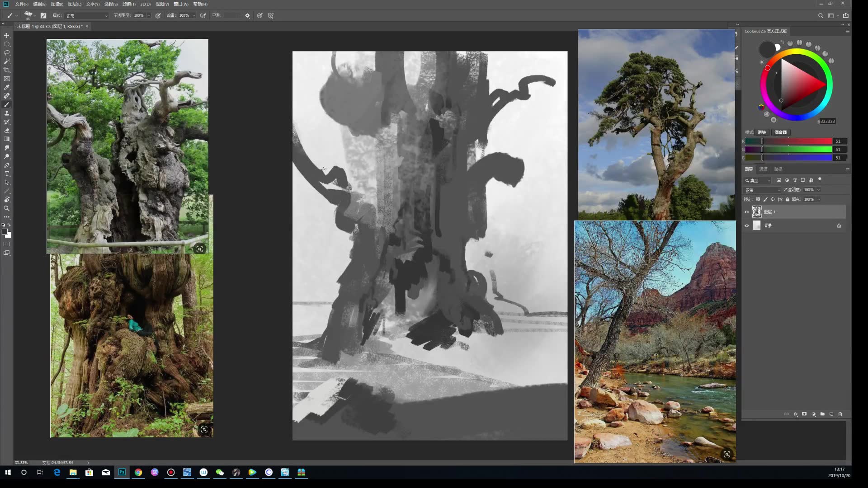
Task: Open layer fill 填充 dropdown arrow
Action: [x=819, y=199]
